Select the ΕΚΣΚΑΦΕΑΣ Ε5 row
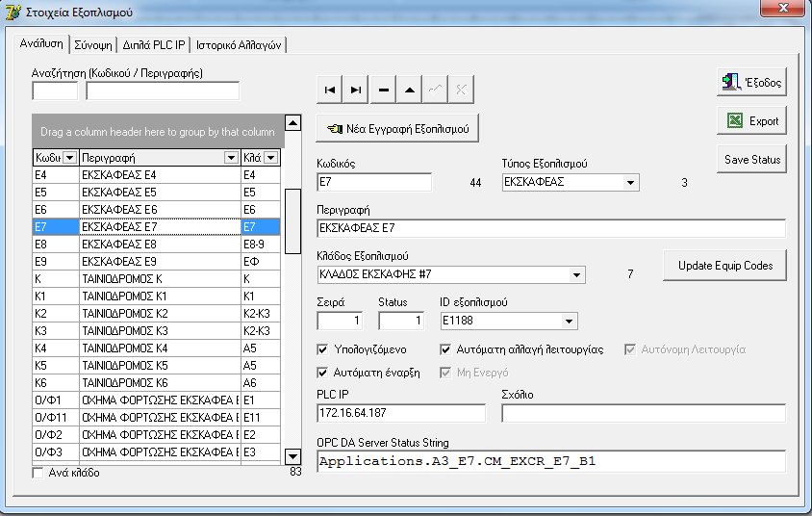 [x=157, y=193]
